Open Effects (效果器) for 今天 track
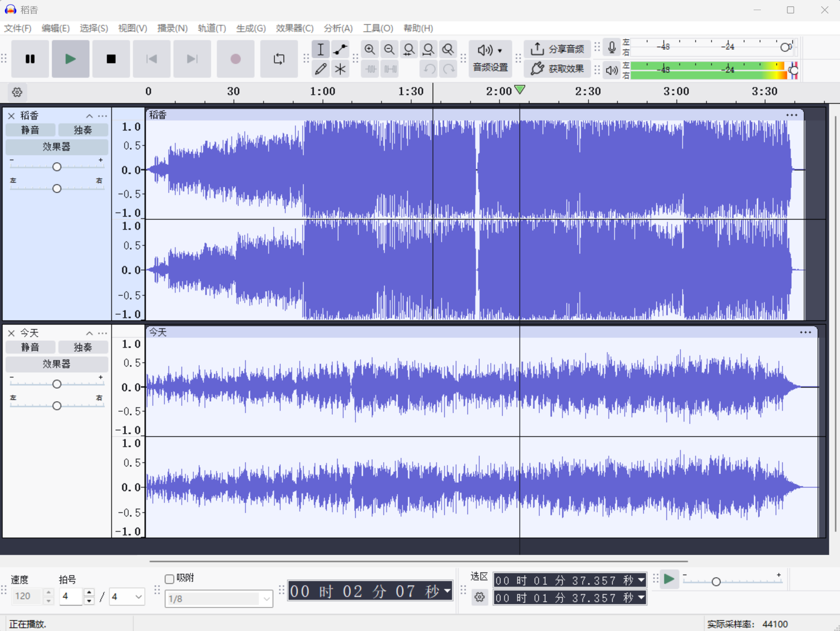 (56, 364)
